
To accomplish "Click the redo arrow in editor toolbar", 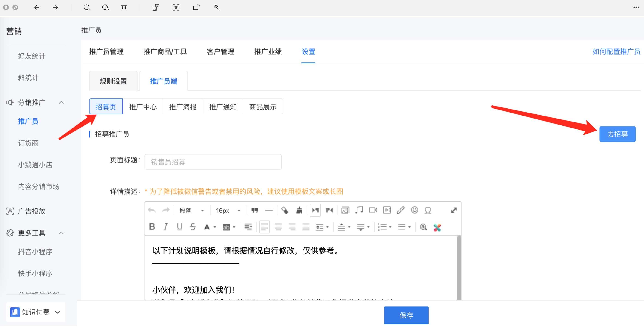I will tap(166, 210).
